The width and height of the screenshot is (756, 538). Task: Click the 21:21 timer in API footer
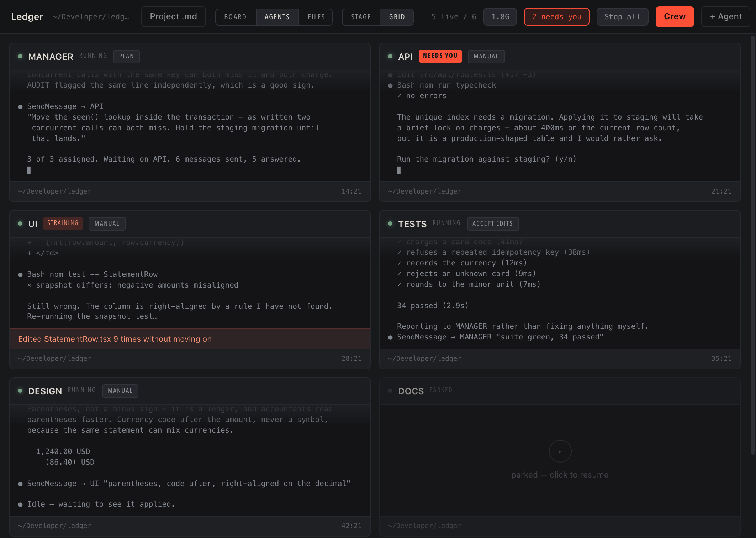coord(721,191)
